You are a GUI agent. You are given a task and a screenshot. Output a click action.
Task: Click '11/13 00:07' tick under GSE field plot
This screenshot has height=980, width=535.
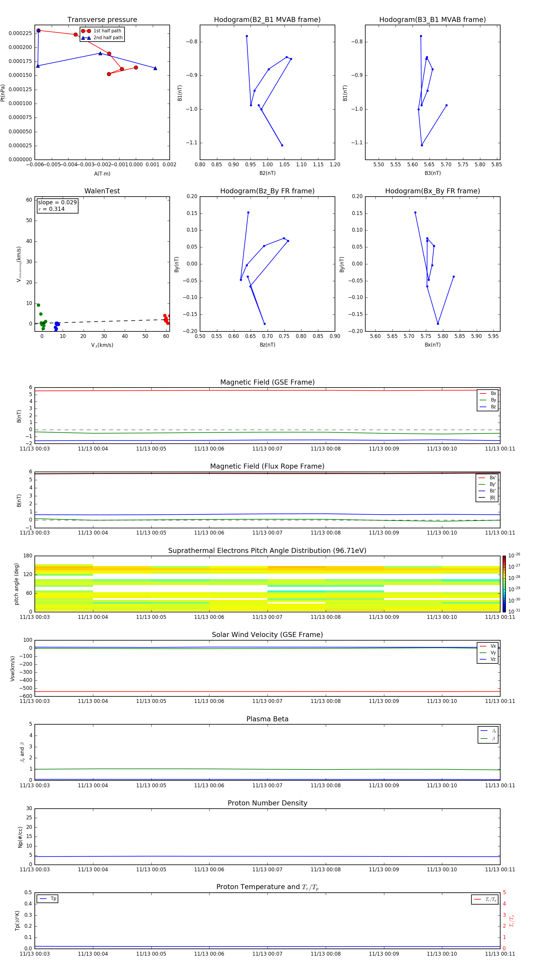pos(267,449)
